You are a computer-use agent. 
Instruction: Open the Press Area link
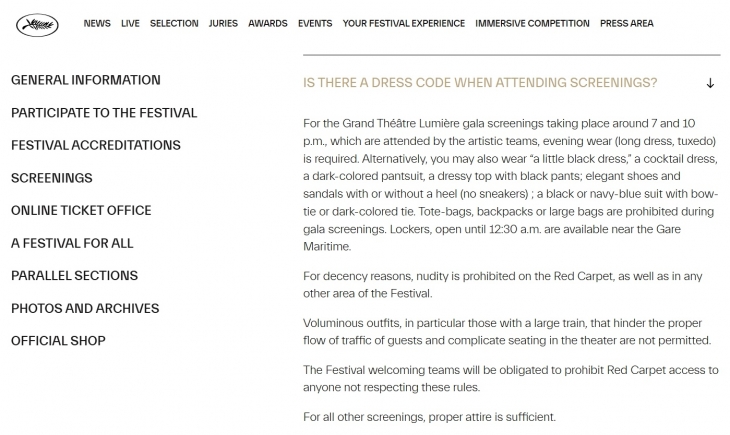click(x=627, y=24)
